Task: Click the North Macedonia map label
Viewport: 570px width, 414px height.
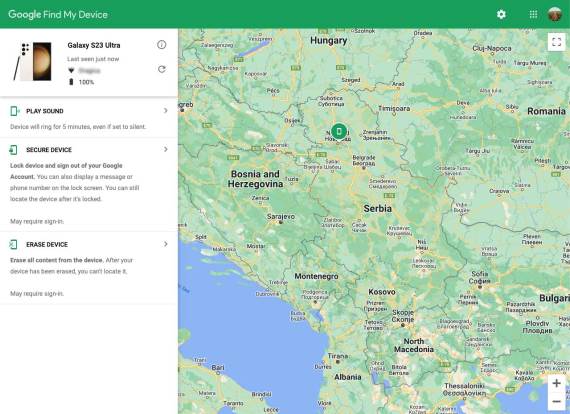Action: point(414,345)
